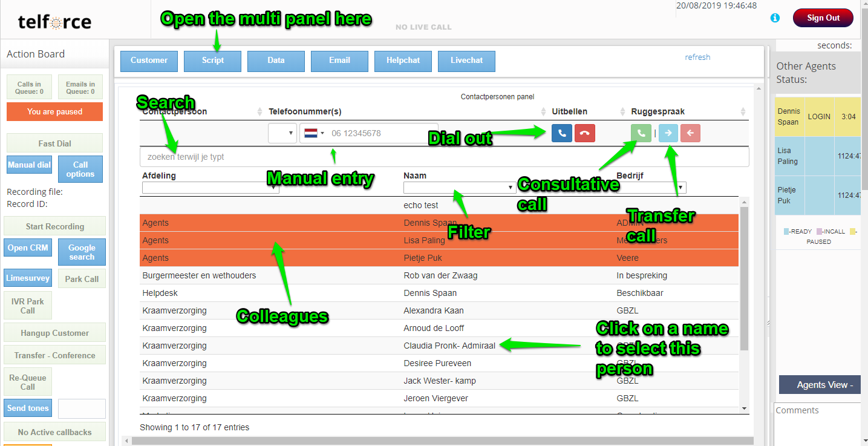Click the contact list vertical scrollbar
Image resolution: width=868 pixels, height=446 pixels.
click(744, 278)
